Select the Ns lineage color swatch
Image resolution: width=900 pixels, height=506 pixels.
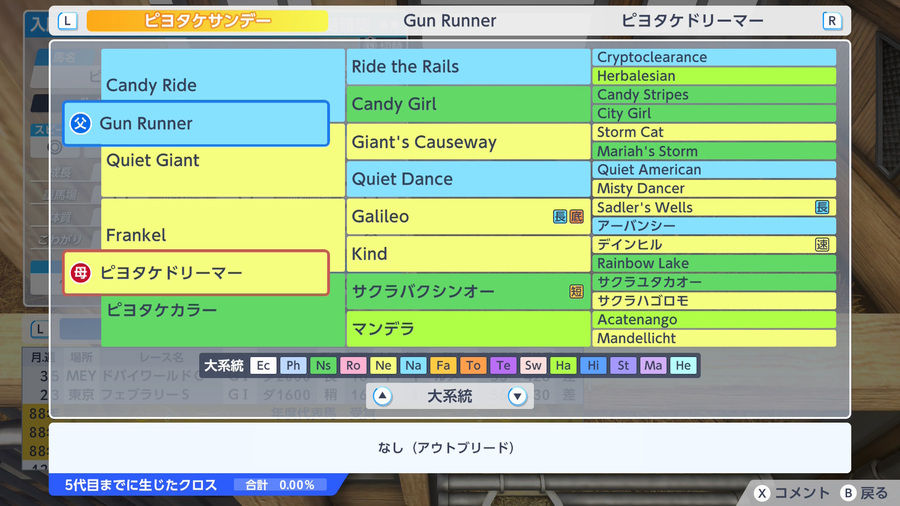[323, 365]
